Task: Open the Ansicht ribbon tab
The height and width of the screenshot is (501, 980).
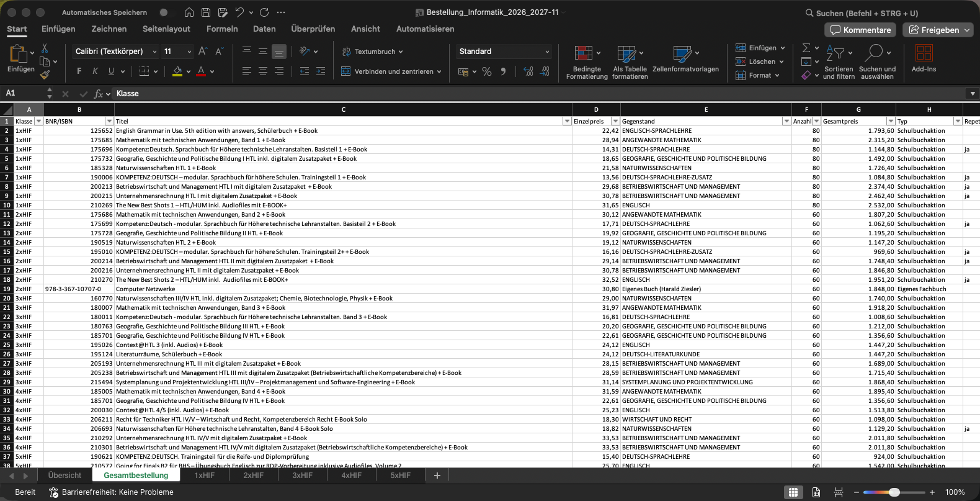Action: coord(365,29)
